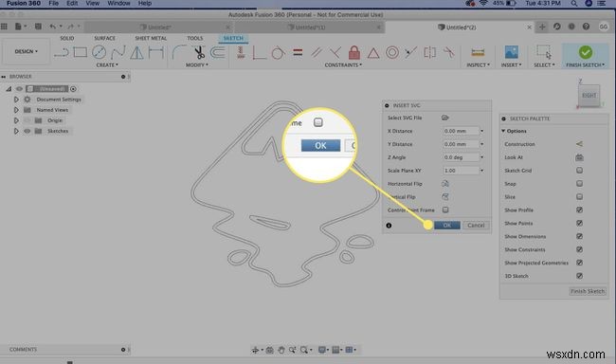Uncheck Show Projected Geometries
Screen dimensions: 616x364
click(579, 263)
